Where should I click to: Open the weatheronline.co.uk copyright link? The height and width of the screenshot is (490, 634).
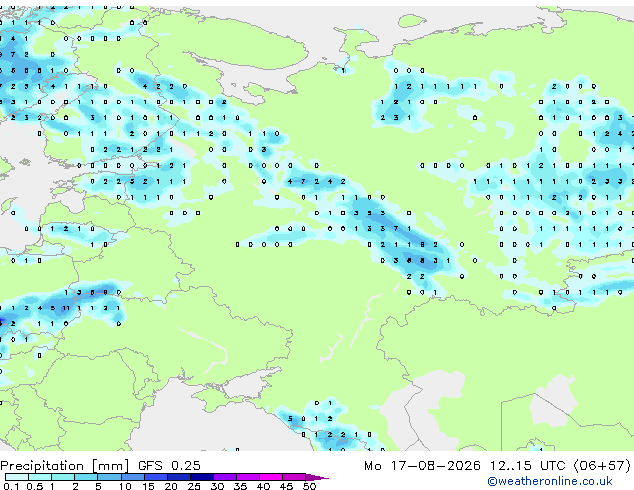click(x=550, y=481)
